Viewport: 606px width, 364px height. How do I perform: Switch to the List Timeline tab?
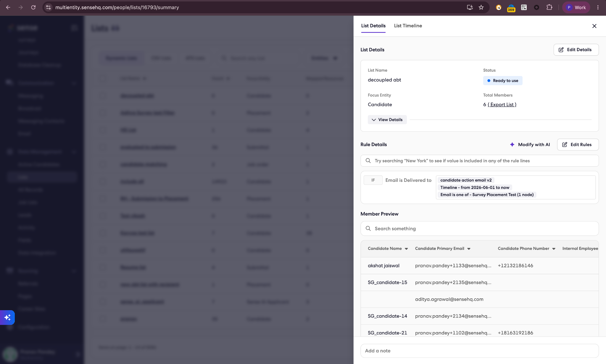pos(408,26)
